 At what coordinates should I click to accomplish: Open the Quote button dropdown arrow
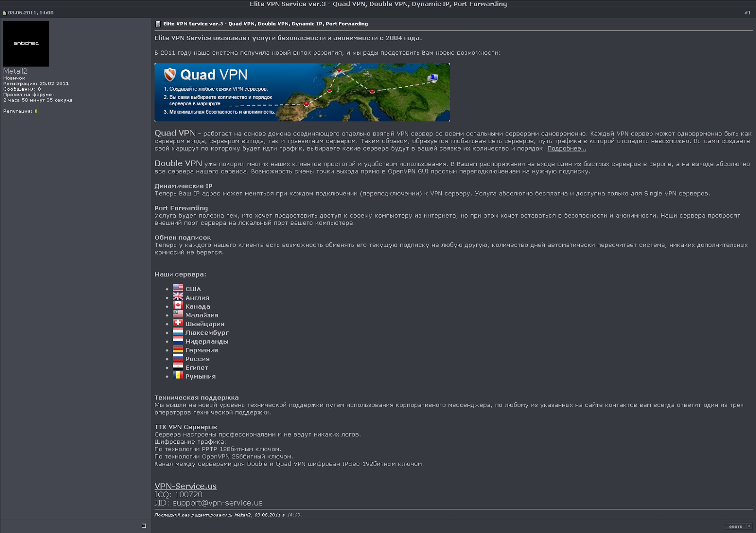[749, 526]
